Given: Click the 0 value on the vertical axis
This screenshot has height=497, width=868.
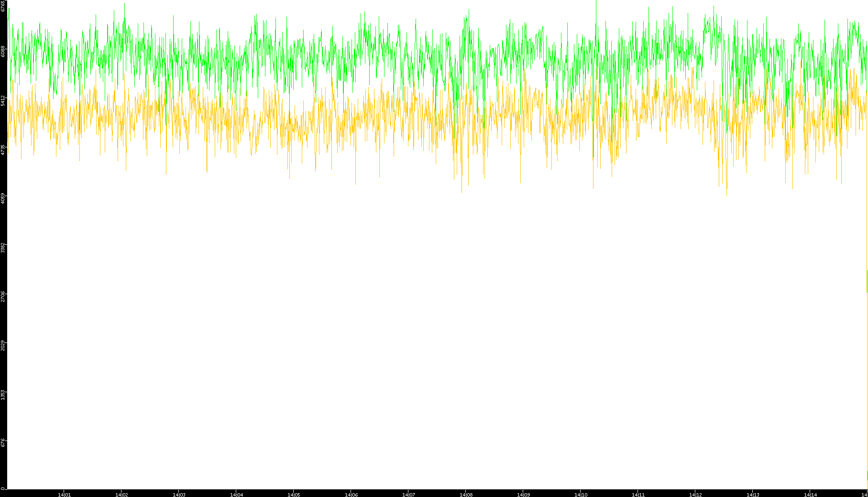Looking at the screenshot, I should (3, 488).
